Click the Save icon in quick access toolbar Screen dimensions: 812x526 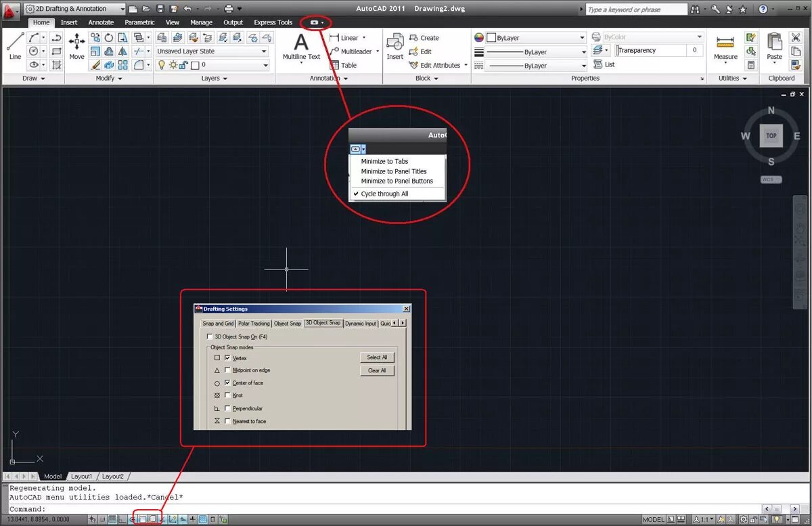tap(160, 9)
